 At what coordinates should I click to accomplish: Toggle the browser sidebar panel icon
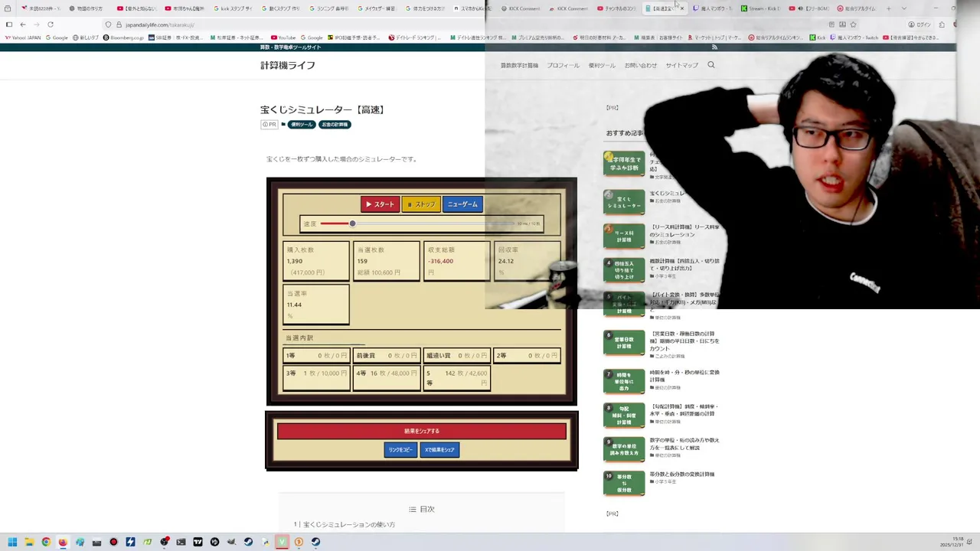tap(8, 24)
